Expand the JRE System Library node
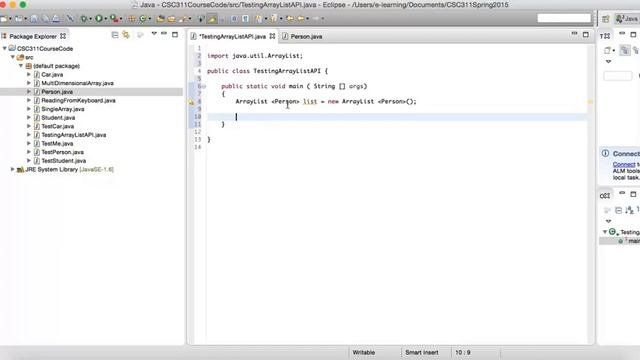Viewport: 640px width, 360px height. tap(12, 169)
